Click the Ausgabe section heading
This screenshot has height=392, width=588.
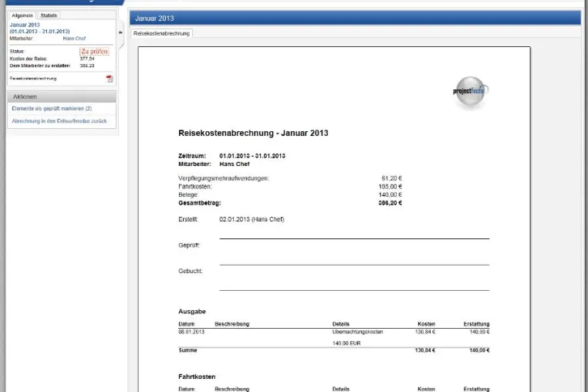coord(192,311)
